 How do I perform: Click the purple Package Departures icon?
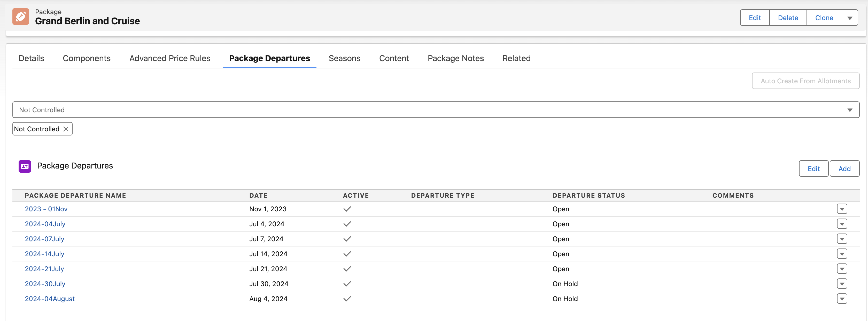click(x=25, y=166)
